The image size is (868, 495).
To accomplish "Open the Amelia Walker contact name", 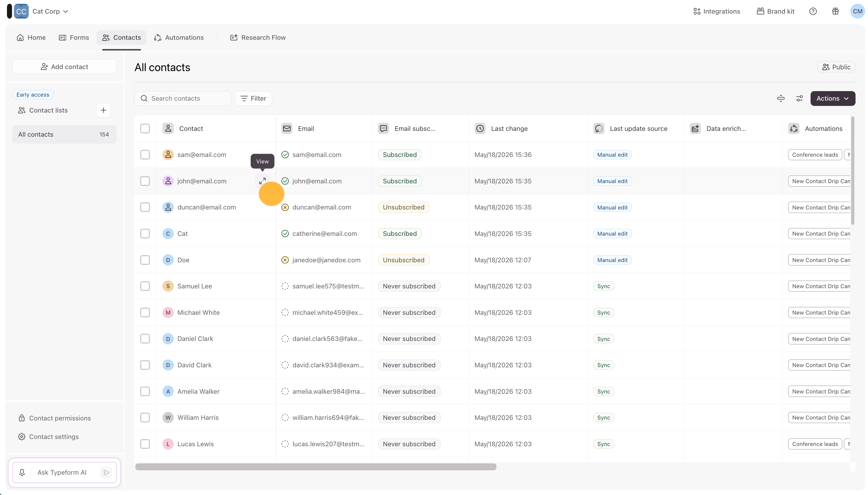I will click(198, 391).
